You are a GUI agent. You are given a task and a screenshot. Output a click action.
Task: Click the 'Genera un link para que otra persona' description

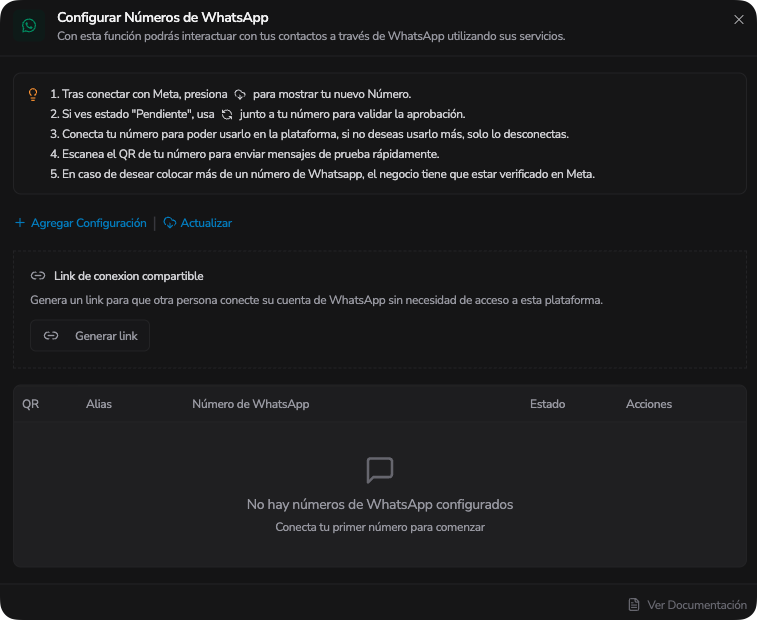click(x=316, y=300)
